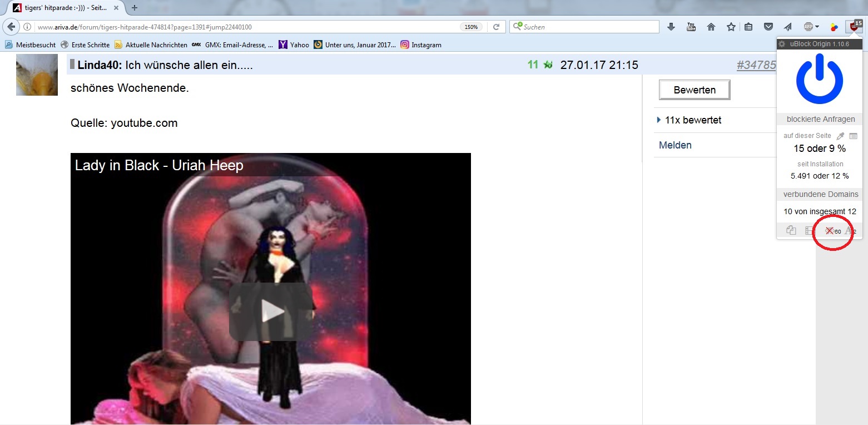868x425 pixels.
Task: Open the Meistbesucht bookmarks folder
Action: tap(31, 45)
